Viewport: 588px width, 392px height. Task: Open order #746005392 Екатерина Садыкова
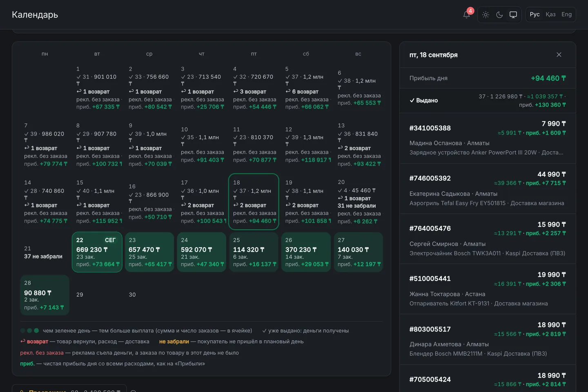(488, 189)
